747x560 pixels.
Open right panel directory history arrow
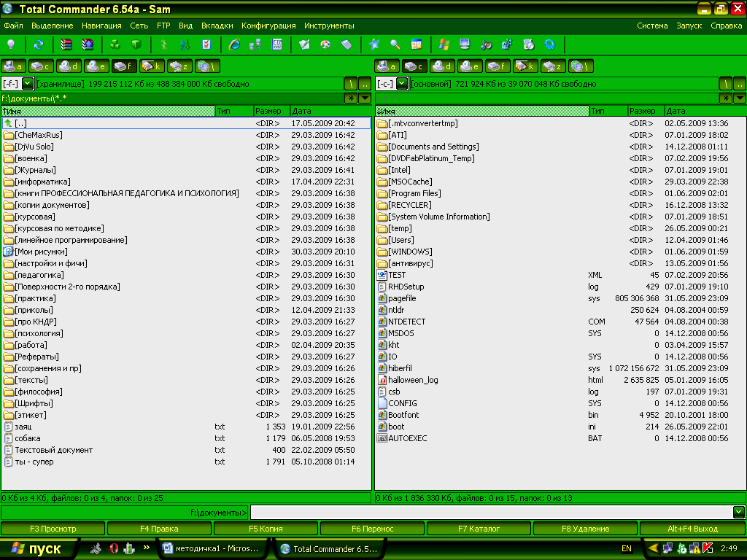740,98
